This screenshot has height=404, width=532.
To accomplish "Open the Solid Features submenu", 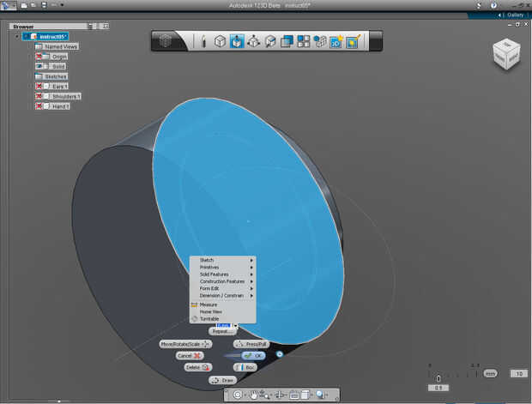I will (222, 274).
